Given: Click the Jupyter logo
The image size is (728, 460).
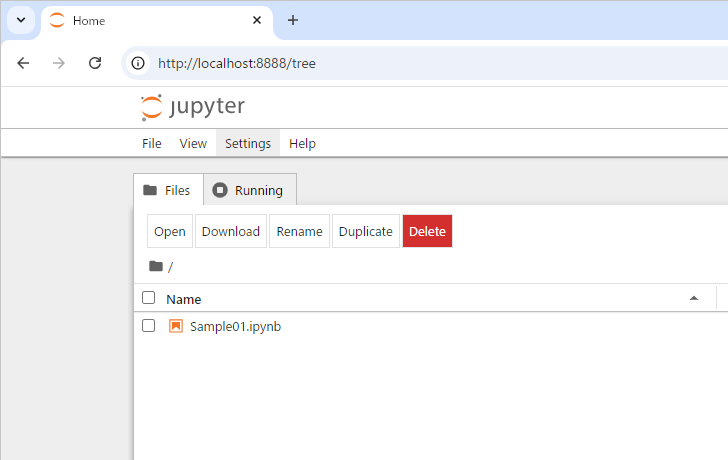Looking at the screenshot, I should pyautogui.click(x=193, y=107).
